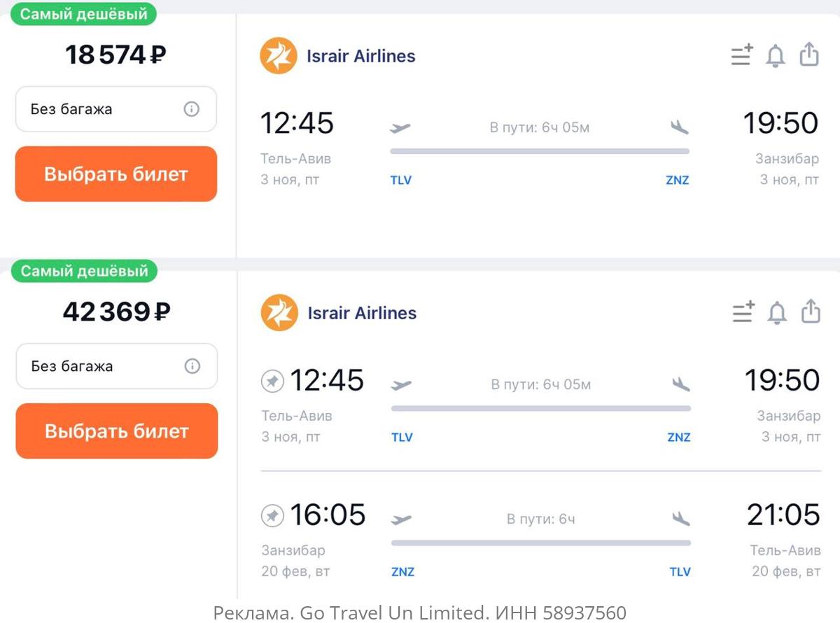
Task: Click TLV airport code on first ticket
Action: (401, 180)
